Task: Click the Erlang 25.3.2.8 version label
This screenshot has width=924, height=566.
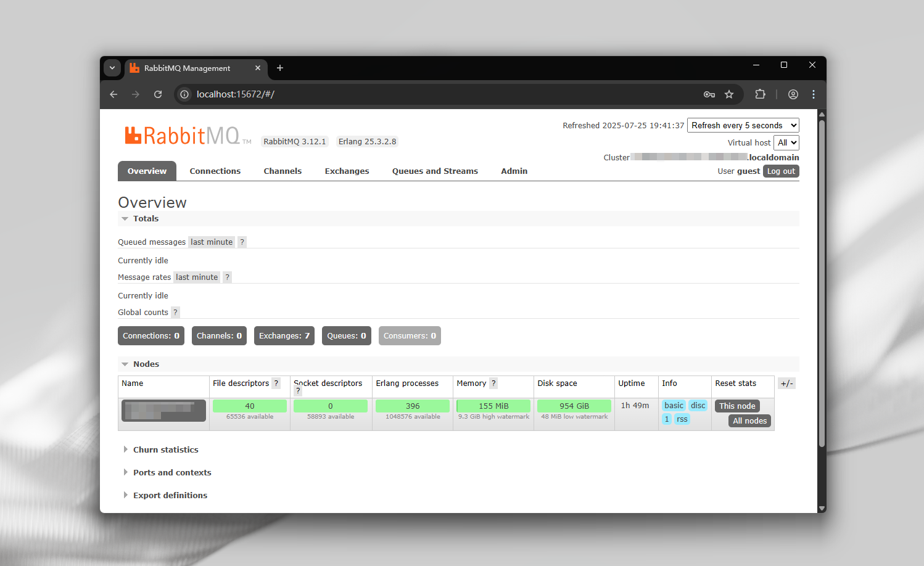Action: [367, 142]
